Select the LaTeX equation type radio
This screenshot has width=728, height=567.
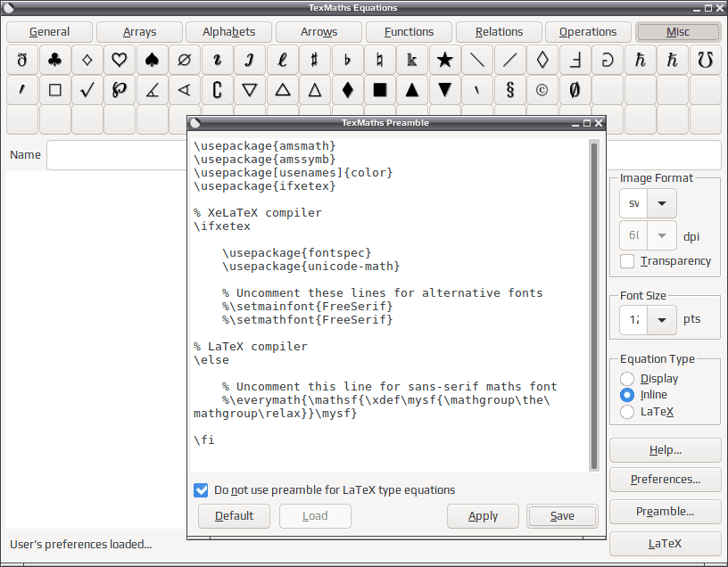coord(627,412)
